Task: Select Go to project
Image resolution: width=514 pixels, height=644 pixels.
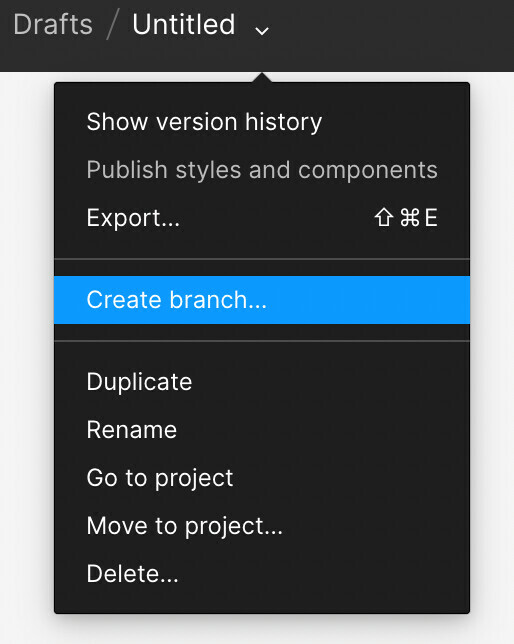Action: 262,478
